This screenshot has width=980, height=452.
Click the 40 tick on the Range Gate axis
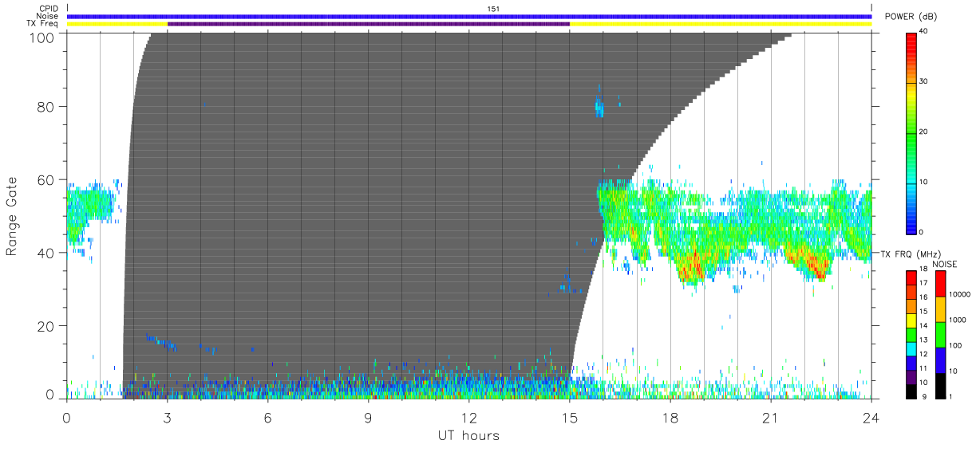tap(47, 253)
